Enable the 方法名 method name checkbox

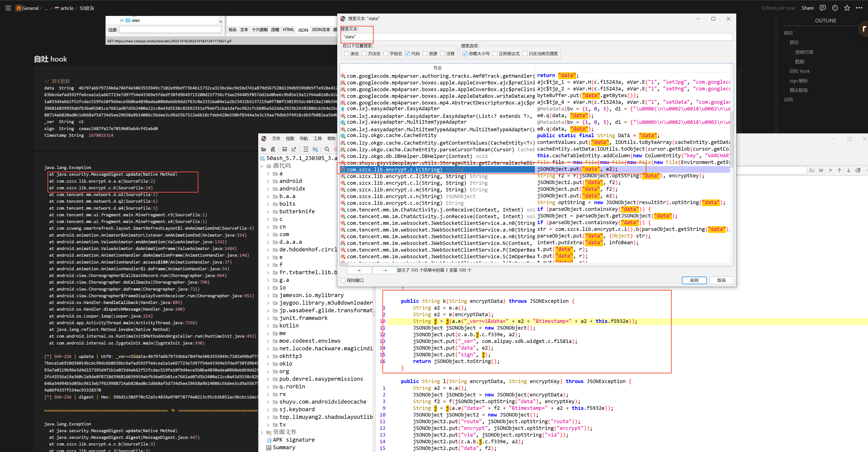tap(364, 54)
